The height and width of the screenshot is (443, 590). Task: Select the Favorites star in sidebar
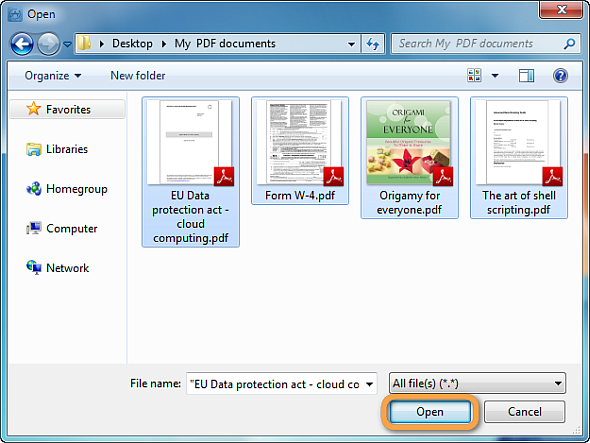tap(33, 109)
